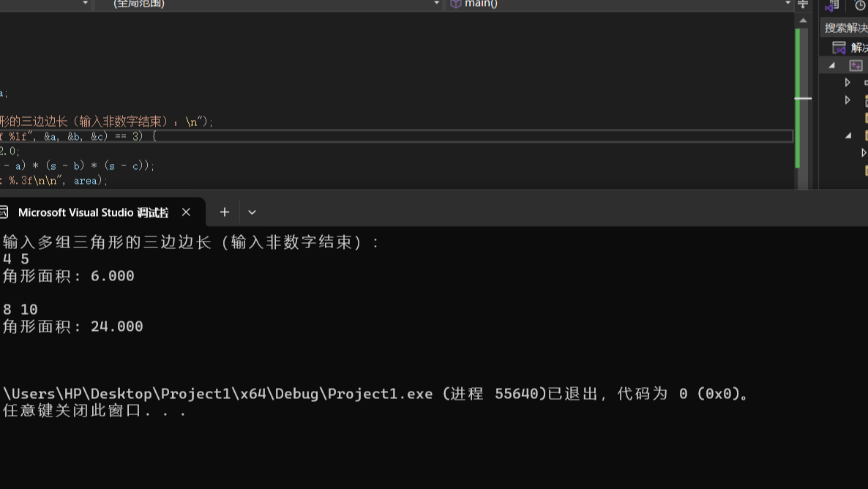Click the console input line '8 10'
This screenshot has width=868, height=489.
pyautogui.click(x=20, y=310)
